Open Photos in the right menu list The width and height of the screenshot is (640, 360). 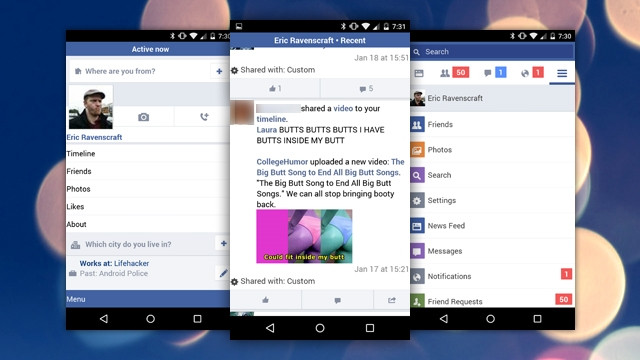point(493,150)
